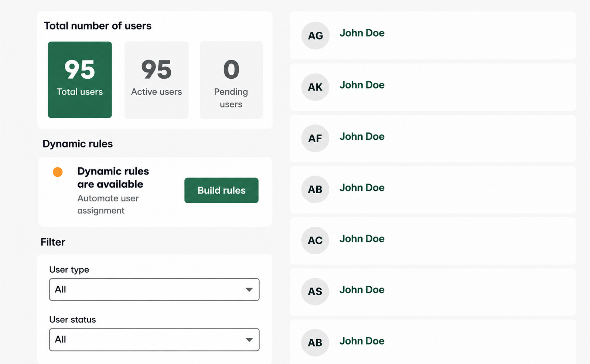Select the Total users tile

(x=80, y=80)
